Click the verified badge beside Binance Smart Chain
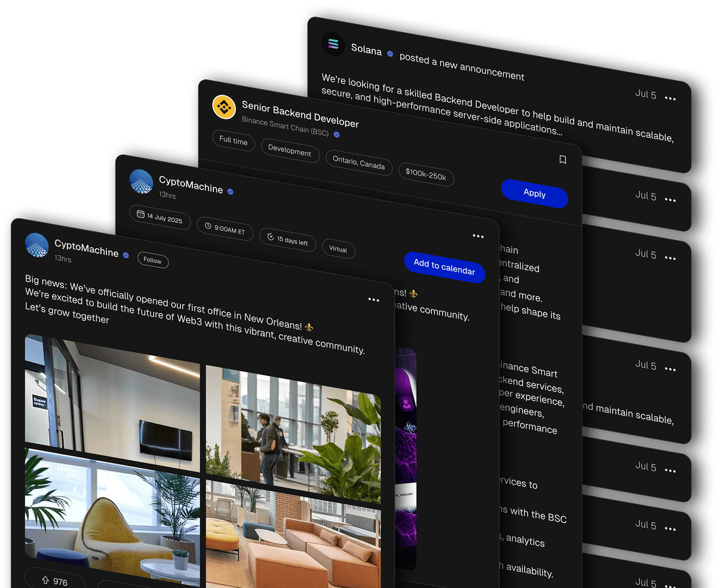Screen dimensions: 717x588 (x=336, y=135)
